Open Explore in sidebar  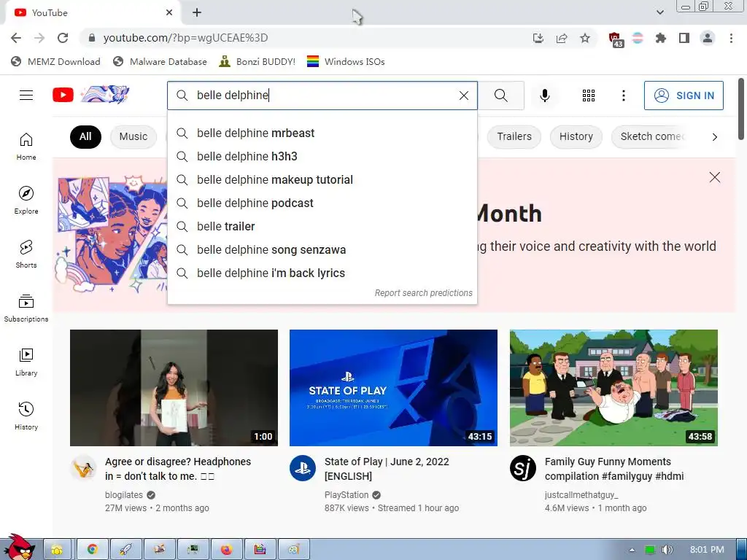click(x=26, y=201)
